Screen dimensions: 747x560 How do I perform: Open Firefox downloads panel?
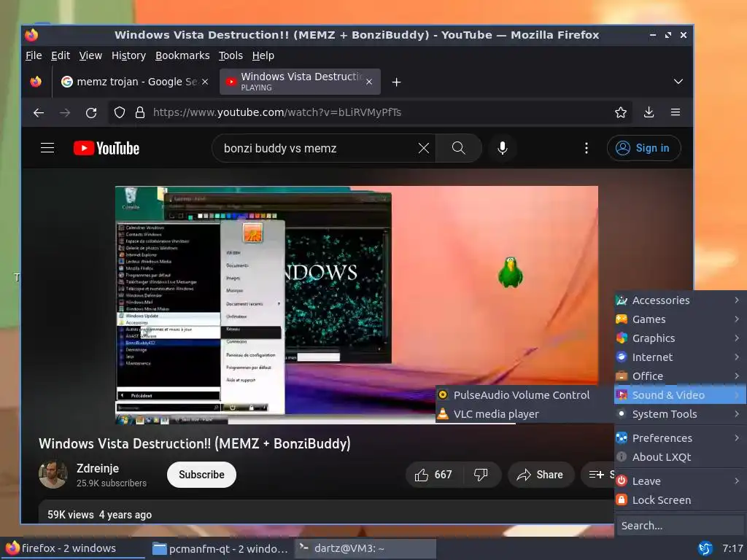tap(649, 112)
